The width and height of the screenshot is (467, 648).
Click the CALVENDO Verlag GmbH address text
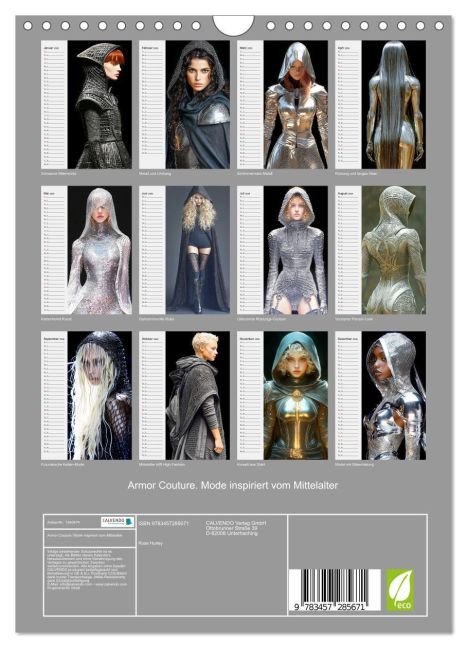(x=236, y=528)
